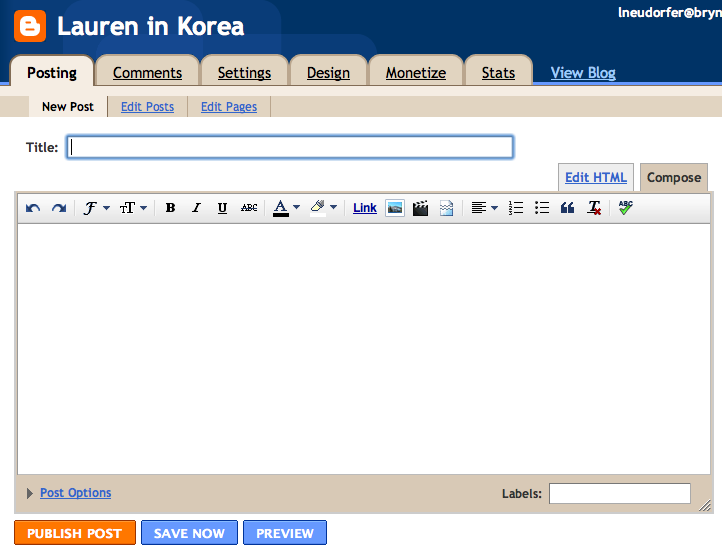Undo the last edit

coord(33,208)
